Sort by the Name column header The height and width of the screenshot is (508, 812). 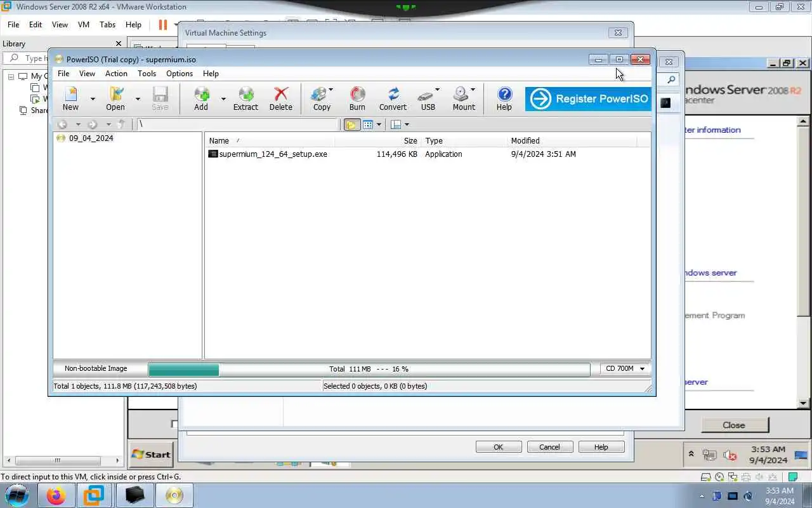[x=271, y=140]
